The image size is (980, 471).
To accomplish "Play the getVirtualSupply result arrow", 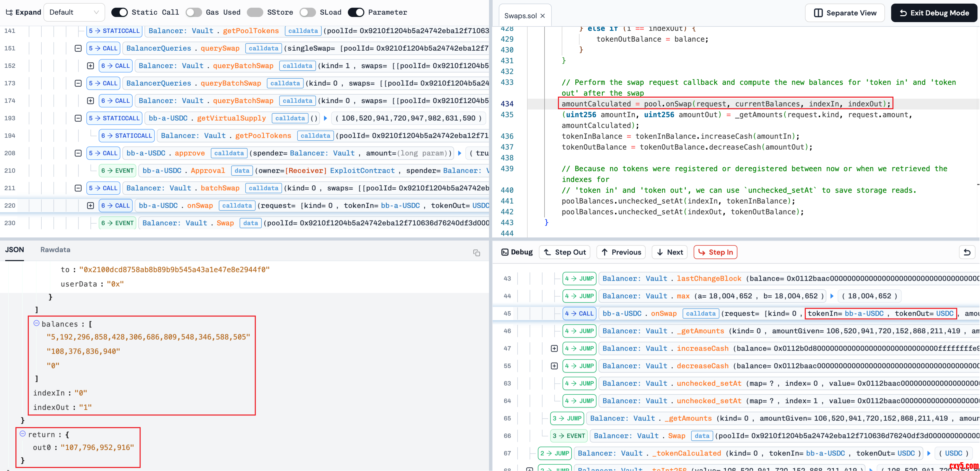I will coord(326,118).
